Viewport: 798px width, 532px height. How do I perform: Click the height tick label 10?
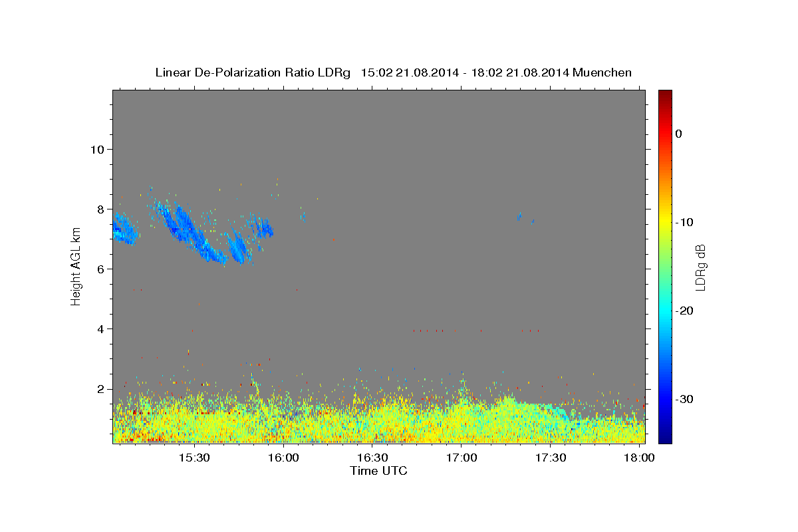[96, 149]
